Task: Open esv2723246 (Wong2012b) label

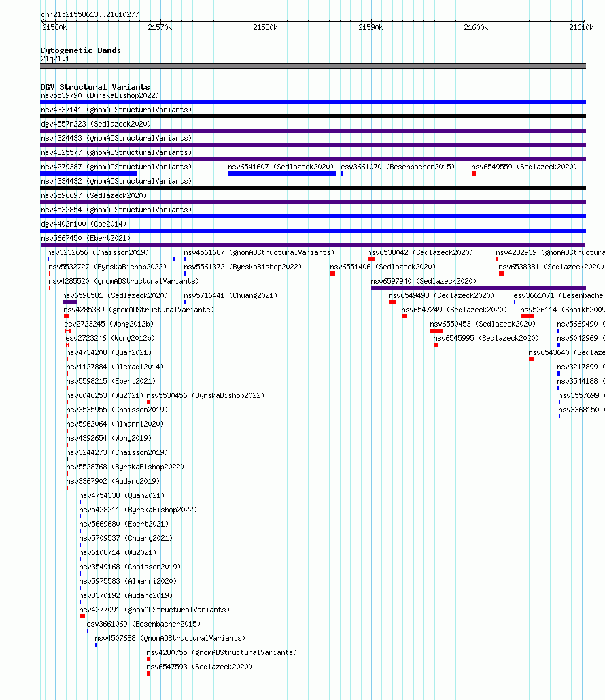Action: (109, 338)
